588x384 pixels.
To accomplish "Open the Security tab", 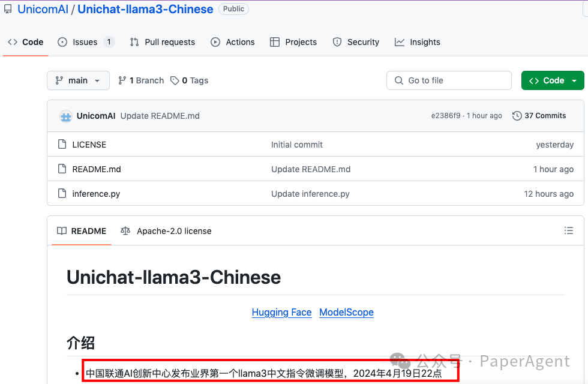I will 356,42.
